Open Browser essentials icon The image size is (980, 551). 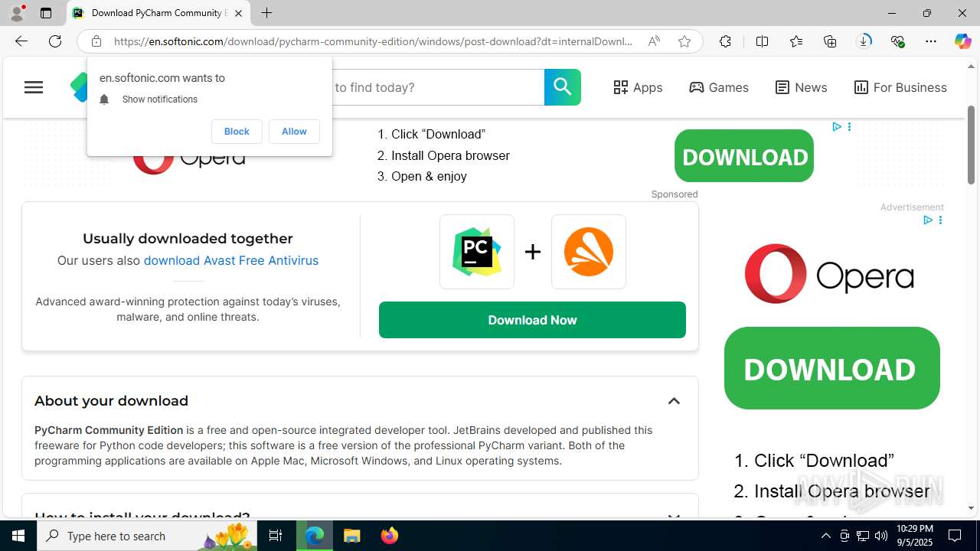(x=897, y=41)
